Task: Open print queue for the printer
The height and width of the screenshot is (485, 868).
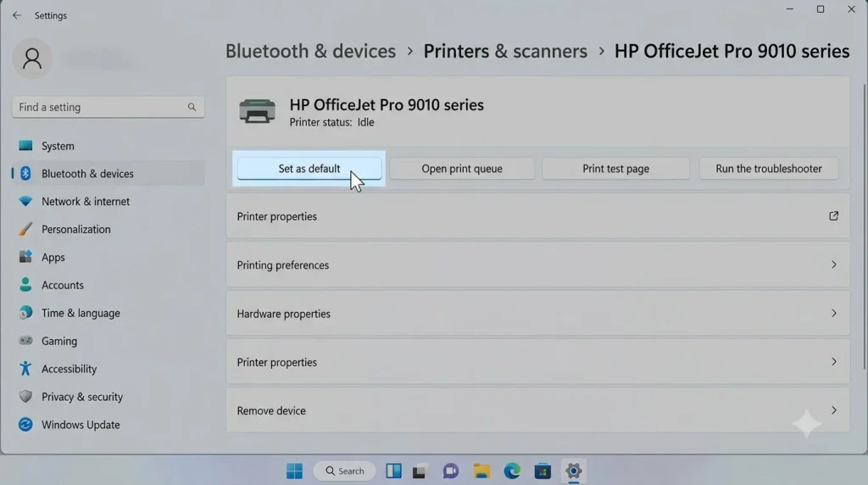Action: (462, 169)
